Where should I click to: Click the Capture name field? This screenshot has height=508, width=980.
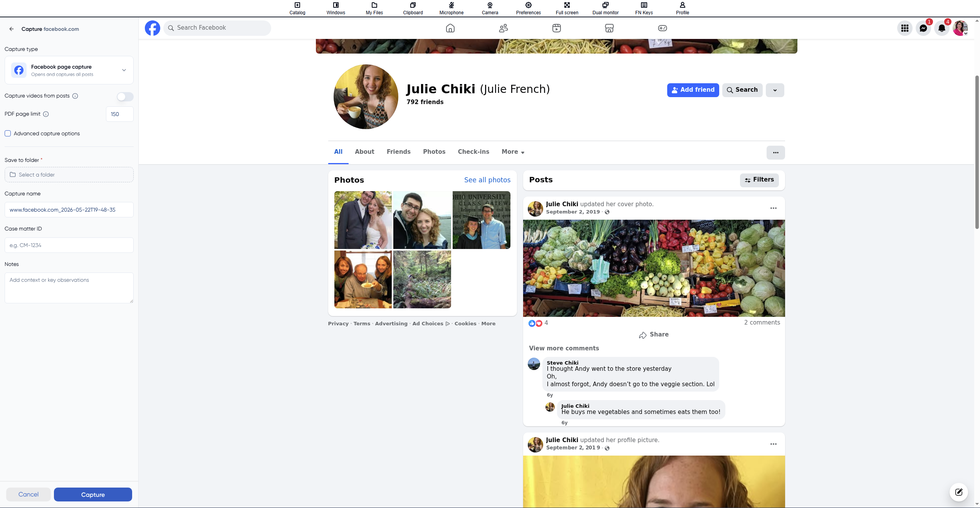coord(69,210)
